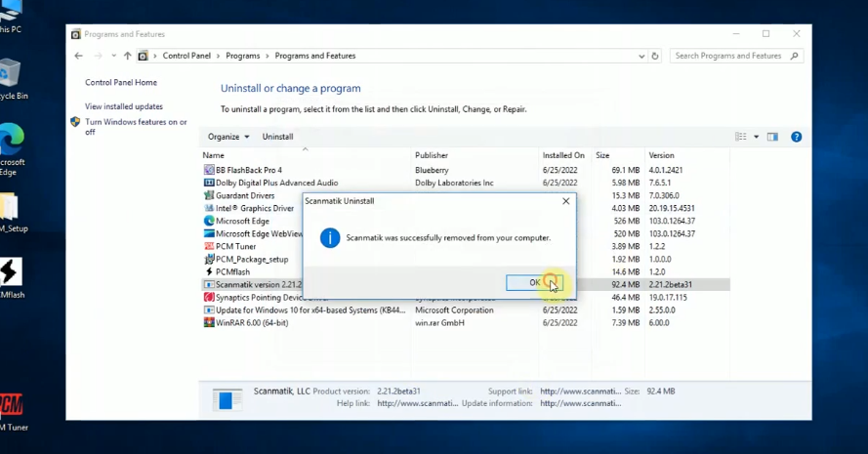Click the WinRAR list icon
Viewport: 868px width, 454px height.
point(209,323)
